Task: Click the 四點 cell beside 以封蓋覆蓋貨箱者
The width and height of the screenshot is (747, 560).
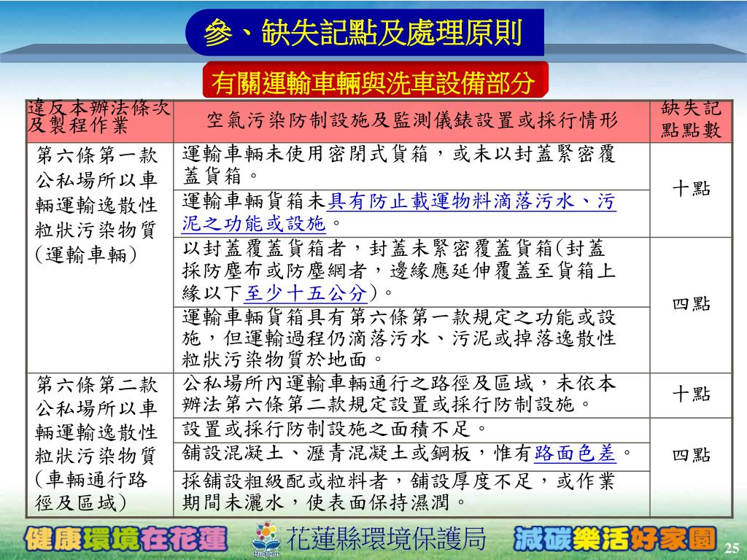Action: (691, 306)
